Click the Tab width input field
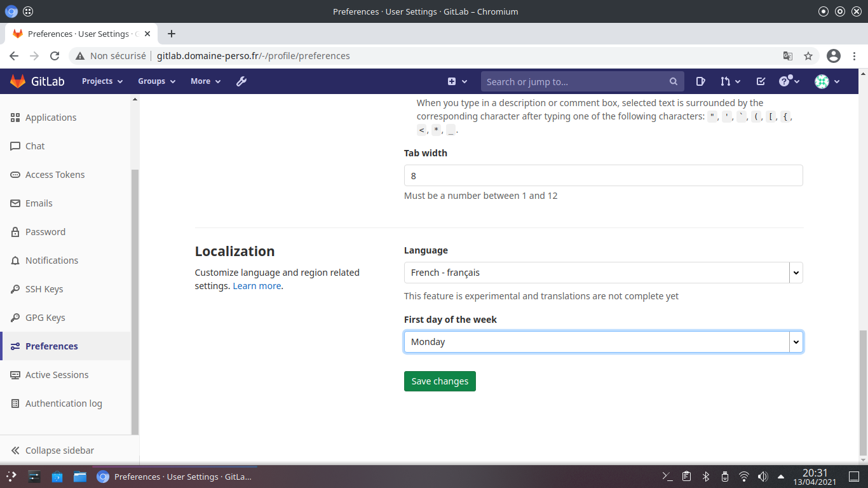Image resolution: width=868 pixels, height=488 pixels. pyautogui.click(x=603, y=175)
